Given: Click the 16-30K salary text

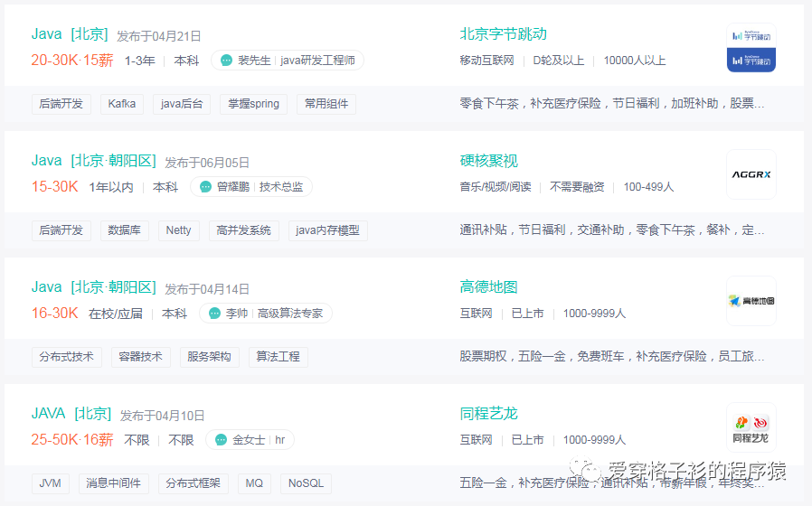Looking at the screenshot, I should [x=55, y=313].
